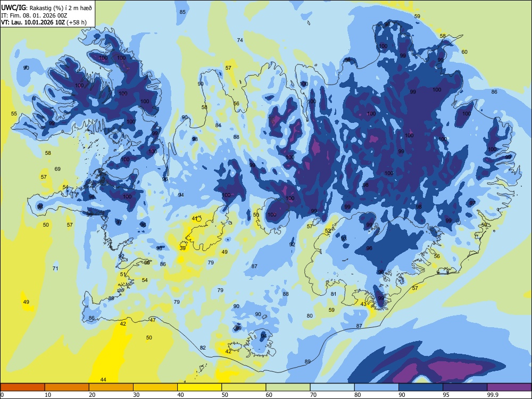The width and height of the screenshot is (532, 399).
Task: Pick the pale yellow 50–60 legend swatch
Action: click(244, 387)
